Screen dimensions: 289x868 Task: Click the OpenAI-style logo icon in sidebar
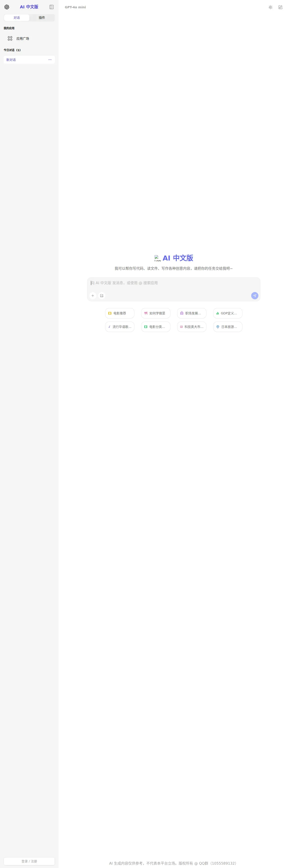coord(7,7)
